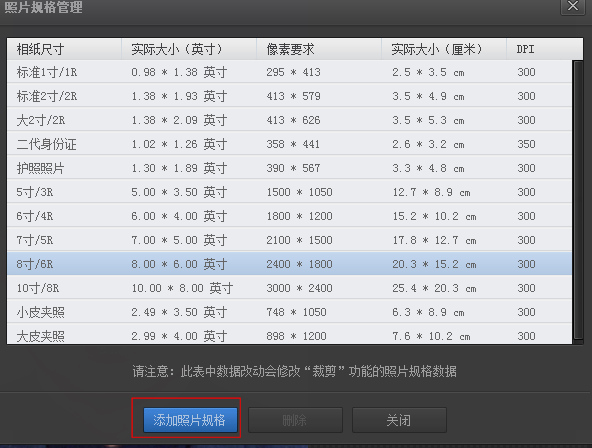Select the 7寸/5R row
This screenshot has width=592, height=448.
(289, 240)
